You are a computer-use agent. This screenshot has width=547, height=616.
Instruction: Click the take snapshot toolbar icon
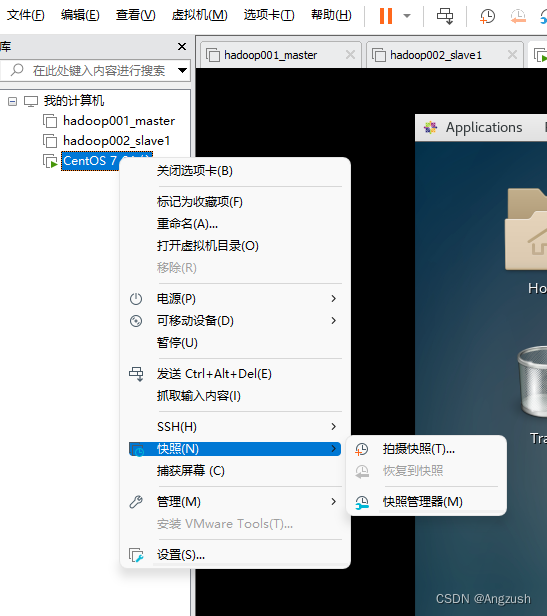click(x=487, y=16)
